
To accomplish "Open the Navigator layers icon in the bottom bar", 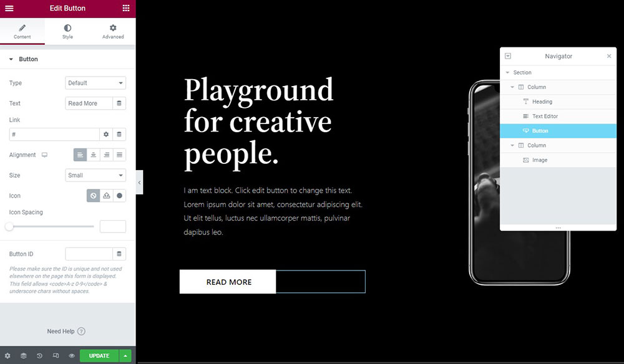I will tap(24, 356).
